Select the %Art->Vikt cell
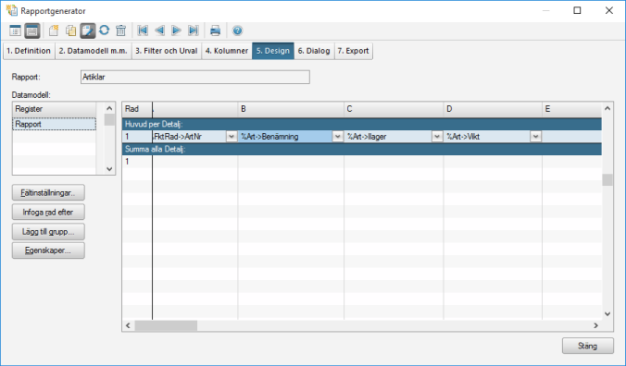626x366 pixels. (487, 137)
